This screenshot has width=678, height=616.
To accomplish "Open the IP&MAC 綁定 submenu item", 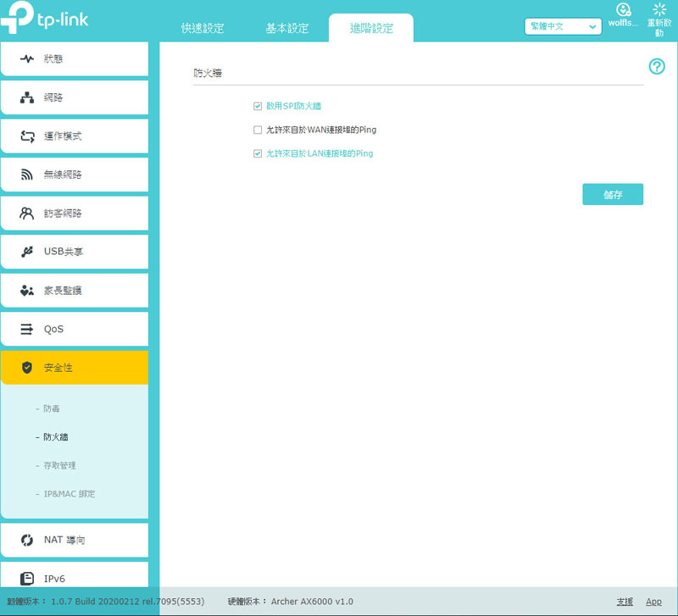I will (x=69, y=494).
